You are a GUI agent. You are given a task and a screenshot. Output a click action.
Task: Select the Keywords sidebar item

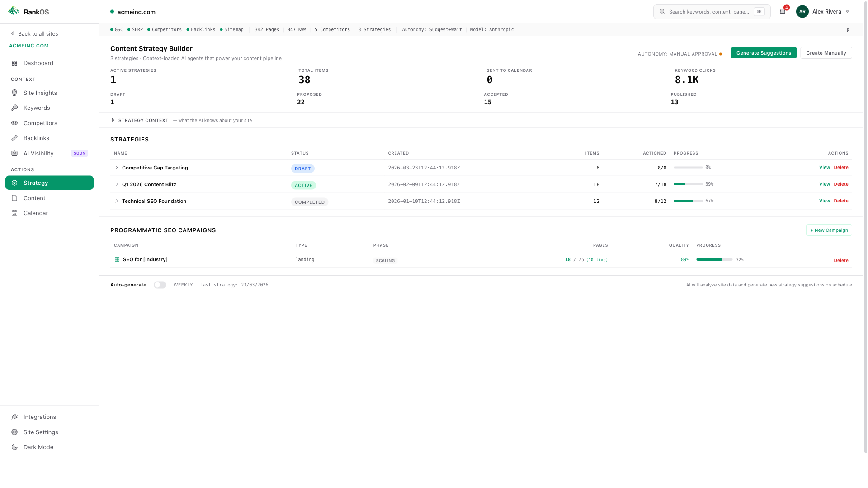[37, 108]
